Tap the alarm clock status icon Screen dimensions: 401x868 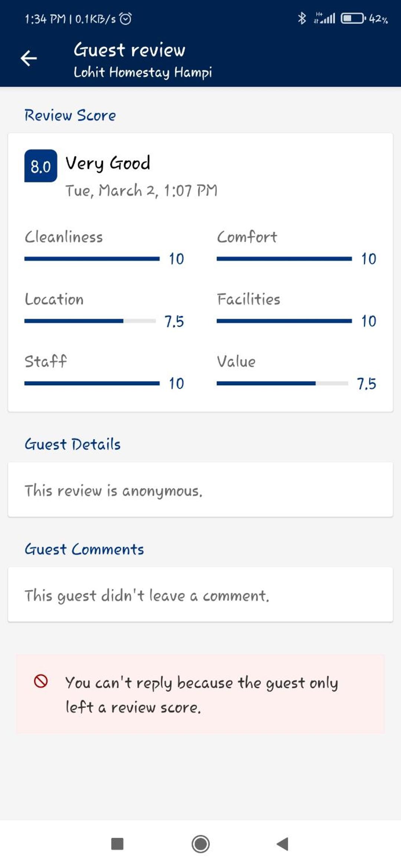[x=125, y=19]
